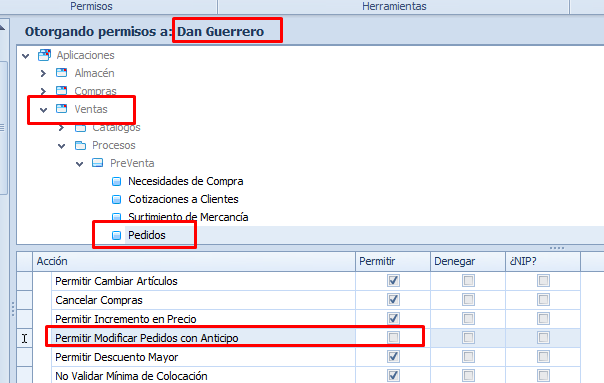
Task: Expand the Compras tree node
Action: 43,91
